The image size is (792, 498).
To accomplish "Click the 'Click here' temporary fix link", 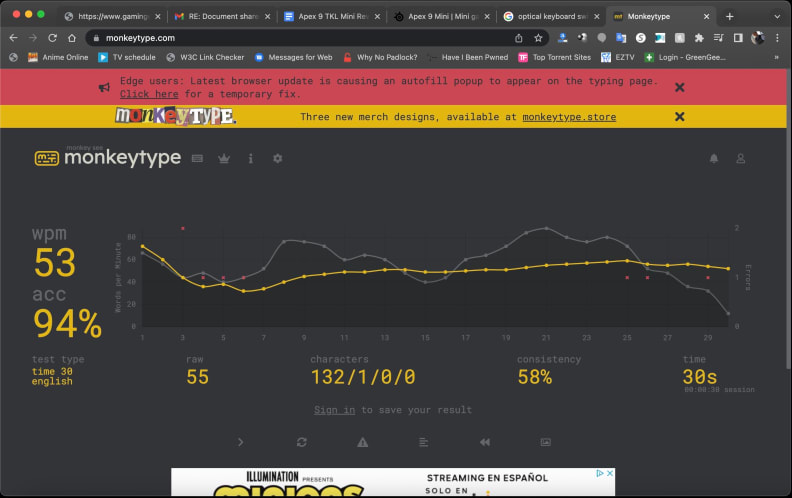I will 149,94.
